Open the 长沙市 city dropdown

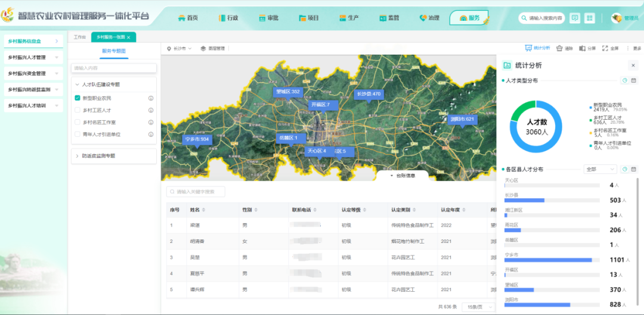(x=179, y=48)
